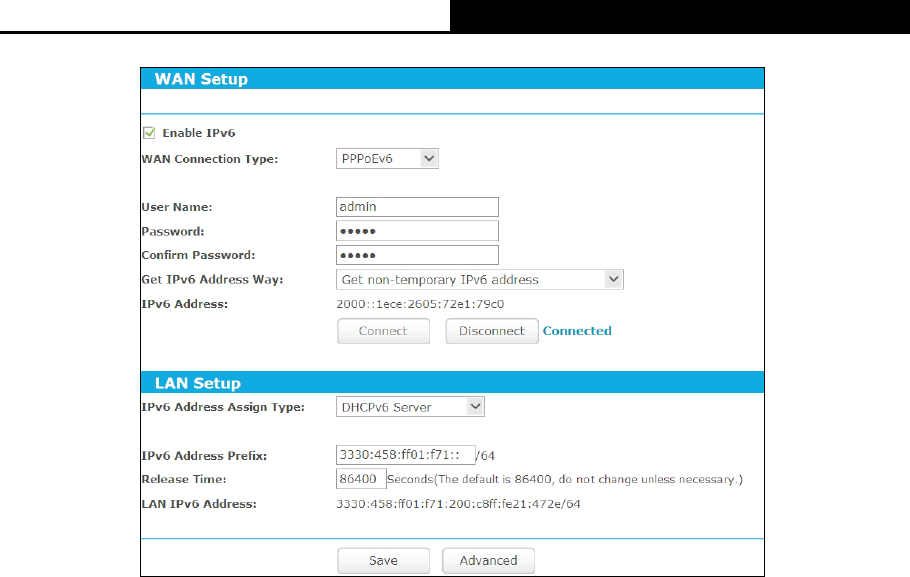Click the Connect button
Image resolution: width=910 pixels, height=577 pixels.
(384, 331)
